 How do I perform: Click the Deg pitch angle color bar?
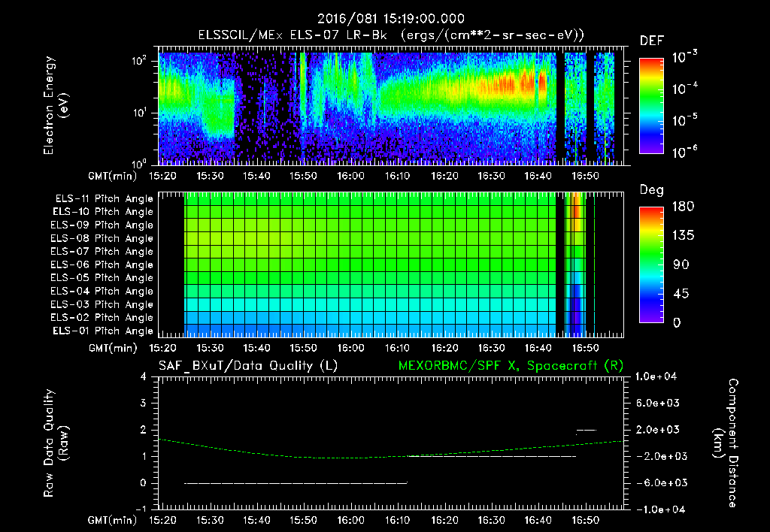(651, 264)
